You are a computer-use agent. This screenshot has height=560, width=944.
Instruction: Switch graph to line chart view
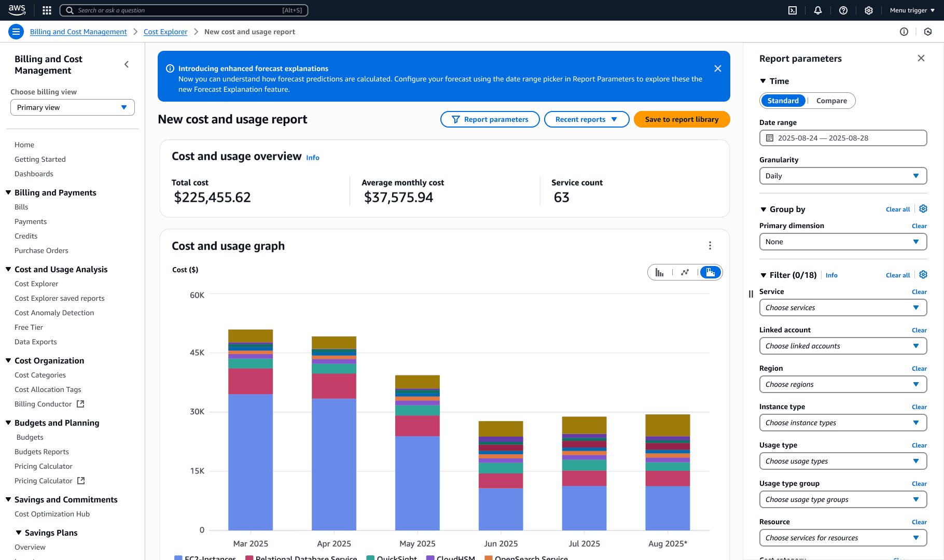pyautogui.click(x=685, y=272)
